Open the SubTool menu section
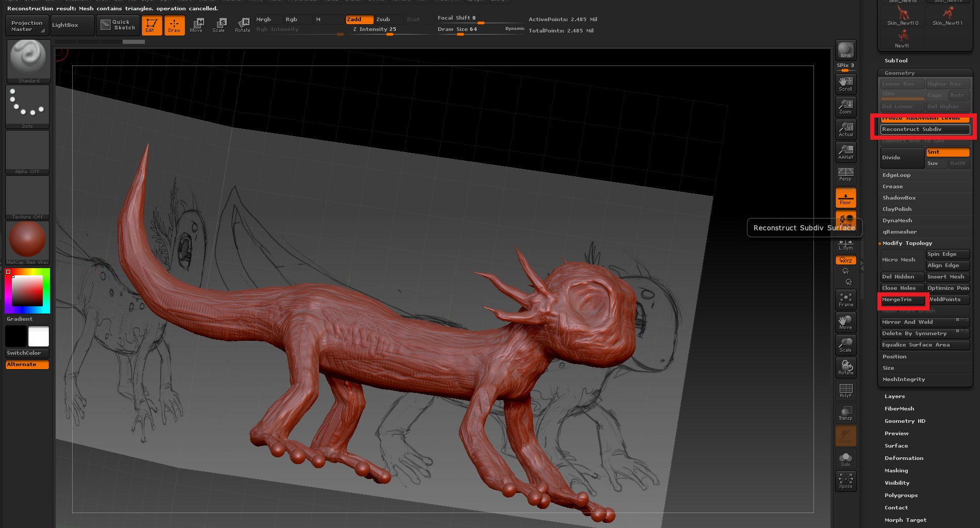Screen dimensions: 980x528 click(896, 61)
